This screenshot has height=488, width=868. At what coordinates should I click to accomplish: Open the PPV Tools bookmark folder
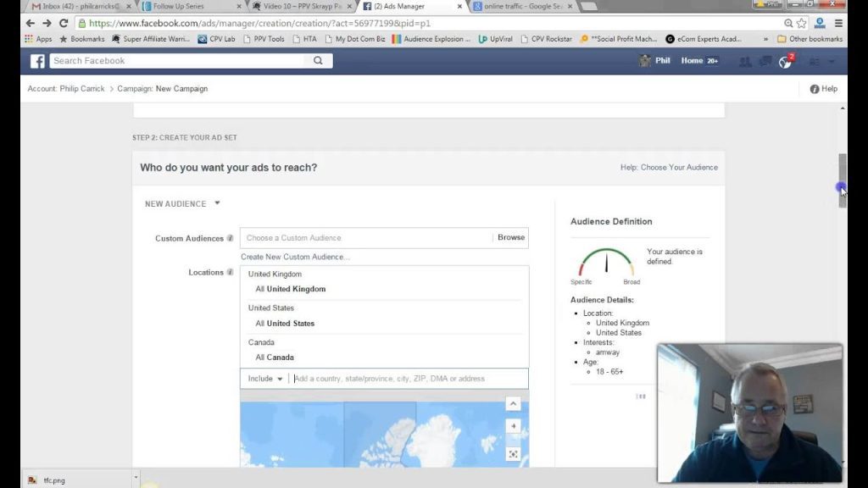pyautogui.click(x=264, y=39)
